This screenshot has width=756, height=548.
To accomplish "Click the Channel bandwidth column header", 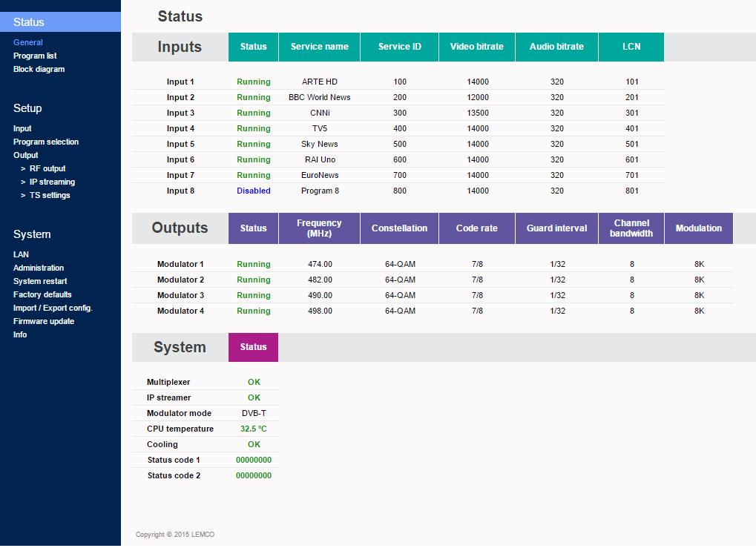I will point(631,228).
